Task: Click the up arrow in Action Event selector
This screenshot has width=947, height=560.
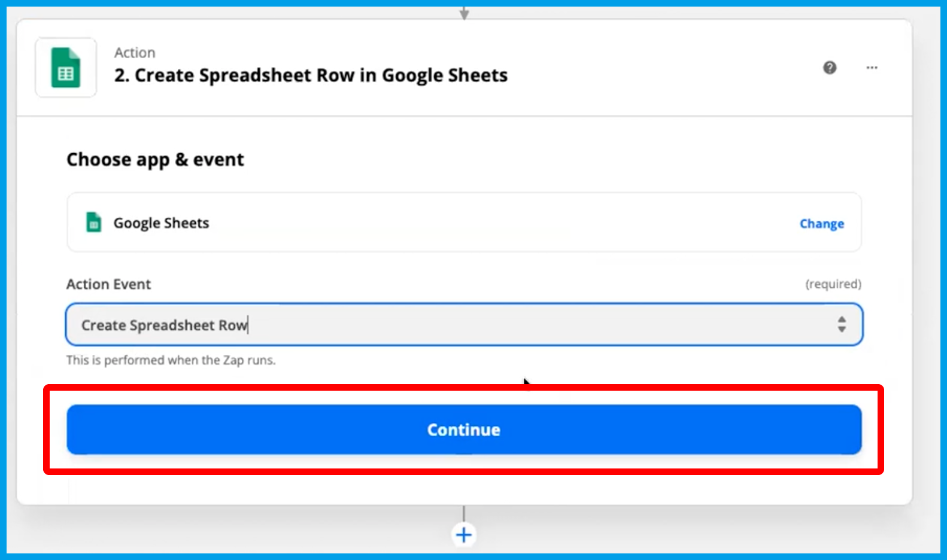Action: 842,319
